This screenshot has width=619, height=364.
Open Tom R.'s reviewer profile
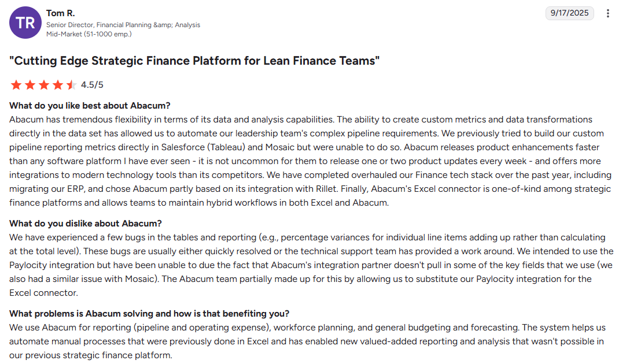pyautogui.click(x=60, y=13)
